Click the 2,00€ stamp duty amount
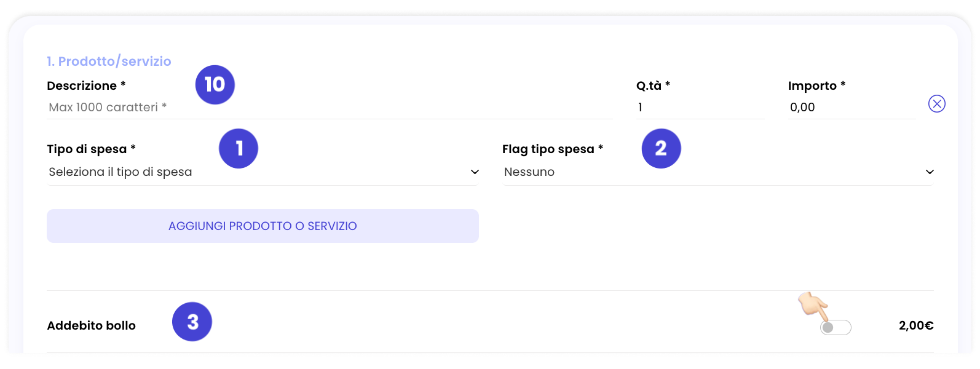Image resolution: width=980 pixels, height=369 pixels. [x=915, y=326]
